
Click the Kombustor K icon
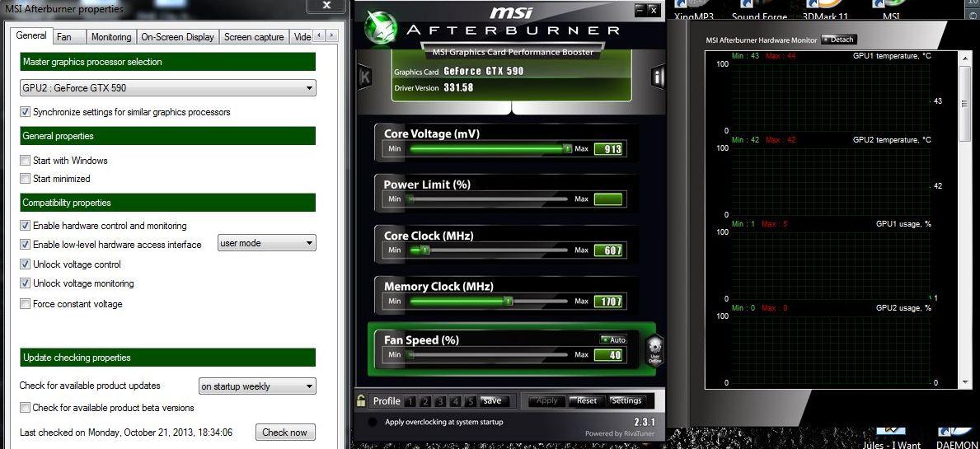coord(365,77)
